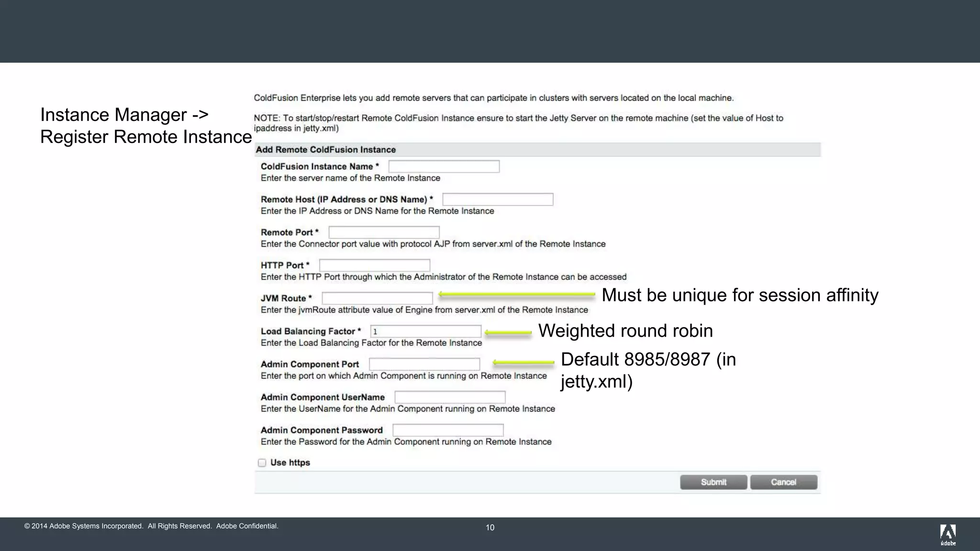
Task: Click the ColdFusion Instance Name field
Action: (x=444, y=166)
